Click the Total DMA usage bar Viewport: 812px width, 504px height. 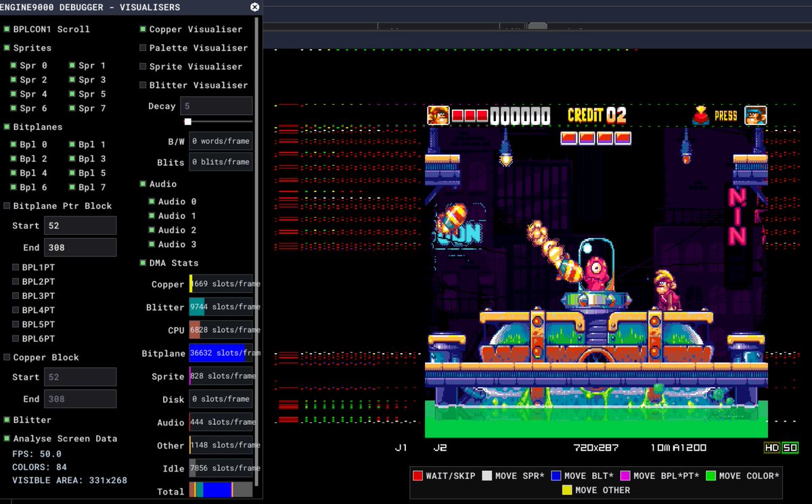(x=221, y=490)
